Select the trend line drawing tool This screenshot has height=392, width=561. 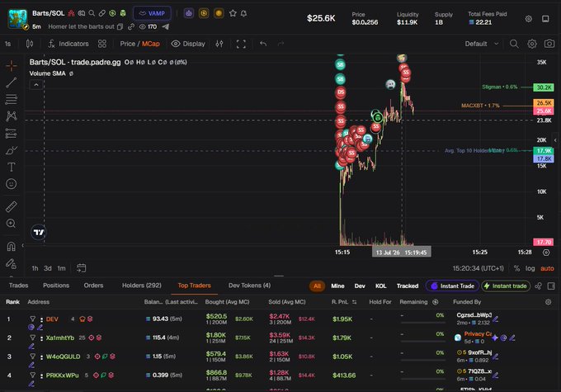(11, 83)
